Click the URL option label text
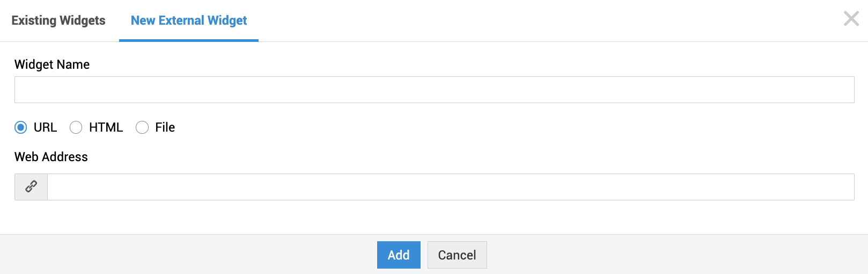Image resolution: width=868 pixels, height=274 pixels. coord(45,127)
